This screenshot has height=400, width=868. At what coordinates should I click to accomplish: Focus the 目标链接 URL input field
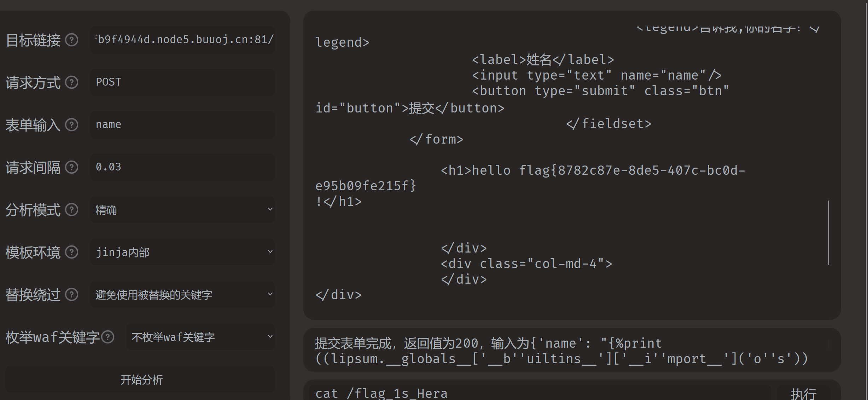point(182,40)
